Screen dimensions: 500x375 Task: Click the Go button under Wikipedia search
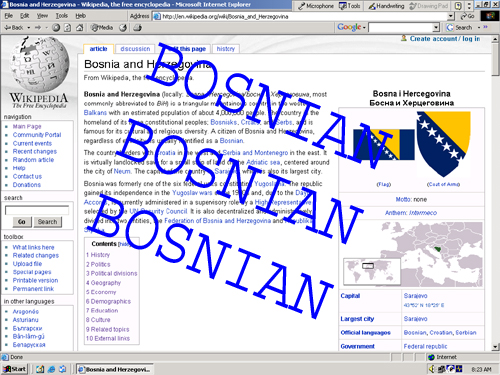[22, 222]
